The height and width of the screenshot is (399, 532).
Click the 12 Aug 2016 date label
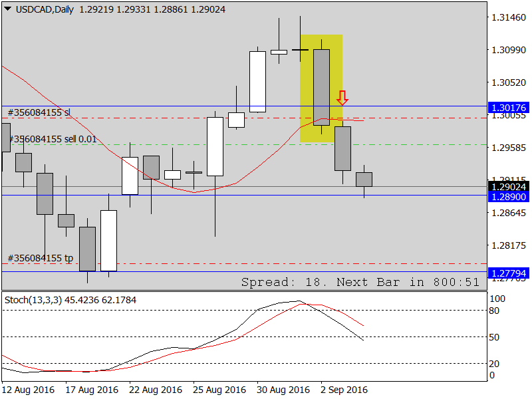point(28,390)
